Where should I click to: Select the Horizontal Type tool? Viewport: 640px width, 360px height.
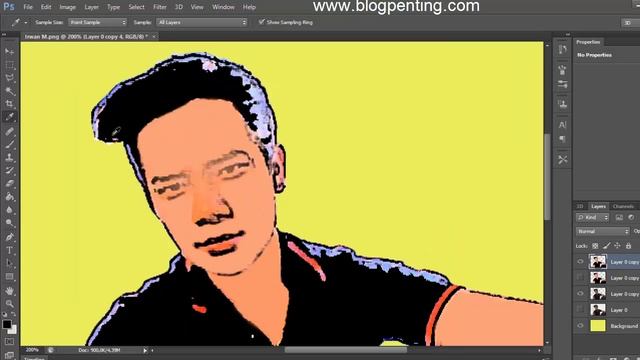coord(9,250)
